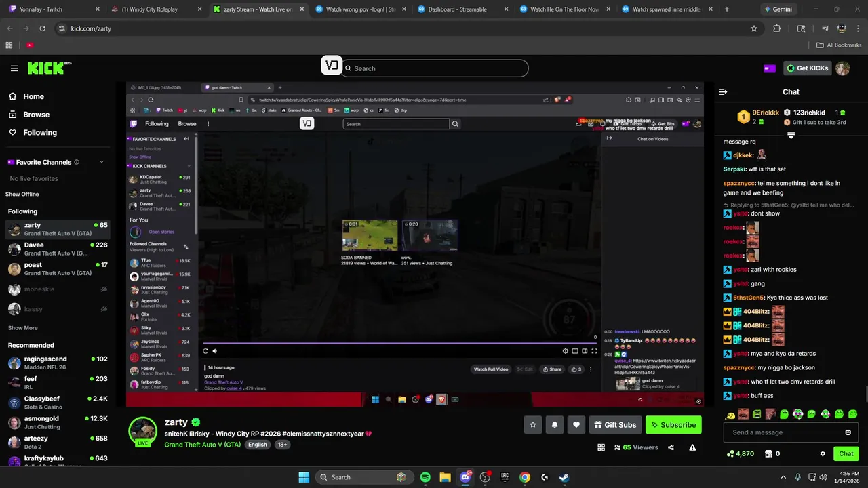Open the Grand Theft Auto V category link
Viewport: 868px width, 488px height.
202,445
